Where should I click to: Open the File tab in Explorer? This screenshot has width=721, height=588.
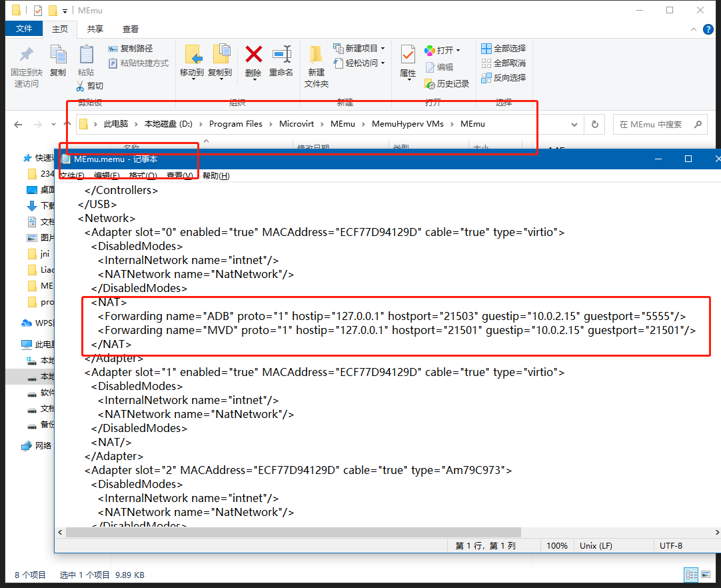coord(24,29)
